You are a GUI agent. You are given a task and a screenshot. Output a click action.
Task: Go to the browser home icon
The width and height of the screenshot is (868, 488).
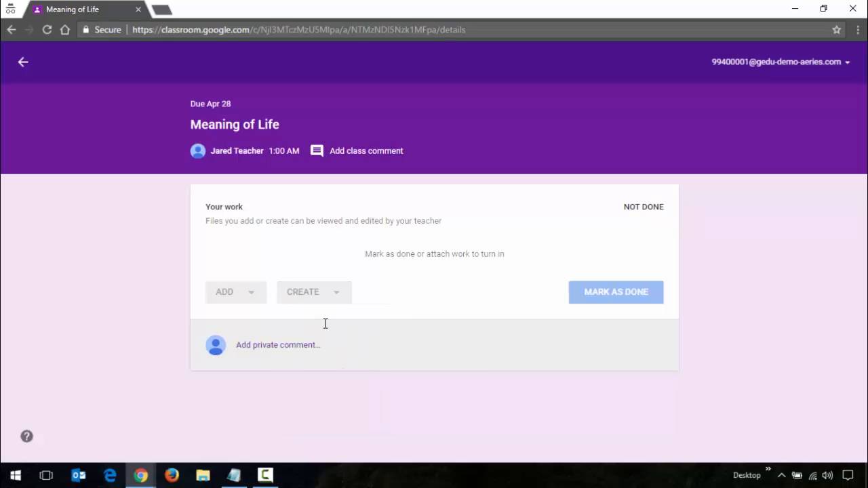coord(65,30)
